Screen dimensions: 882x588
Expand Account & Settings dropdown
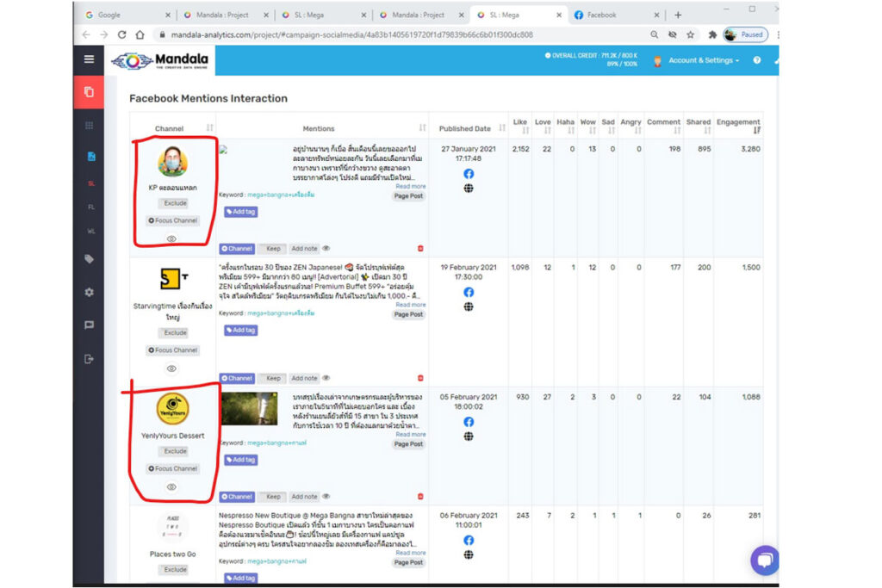pyautogui.click(x=704, y=60)
